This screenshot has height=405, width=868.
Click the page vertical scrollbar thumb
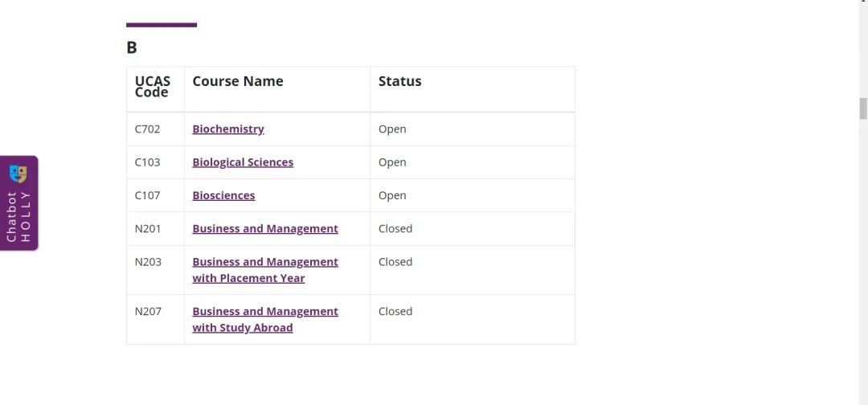(863, 108)
